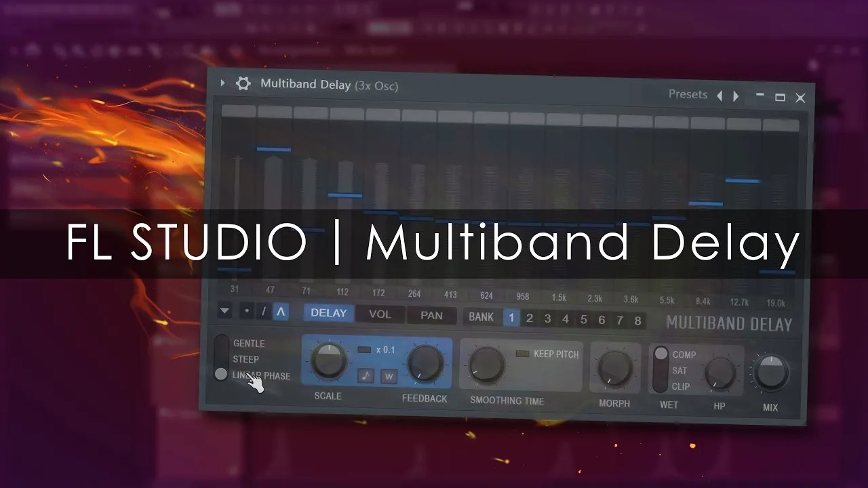Expand the plugin wrapper arrow
868x488 pixels.
point(222,82)
